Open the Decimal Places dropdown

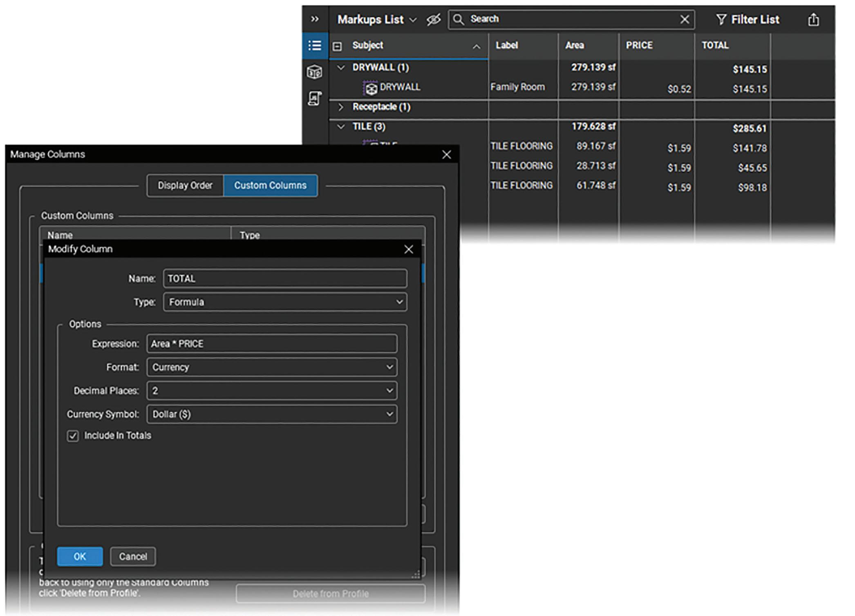pos(272,391)
